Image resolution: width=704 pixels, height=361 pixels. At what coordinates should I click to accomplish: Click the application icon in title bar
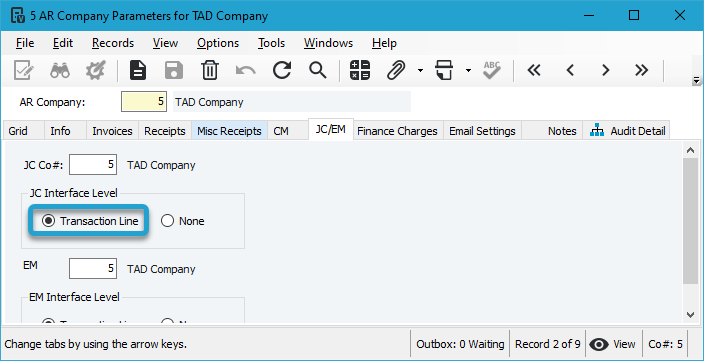click(x=18, y=16)
